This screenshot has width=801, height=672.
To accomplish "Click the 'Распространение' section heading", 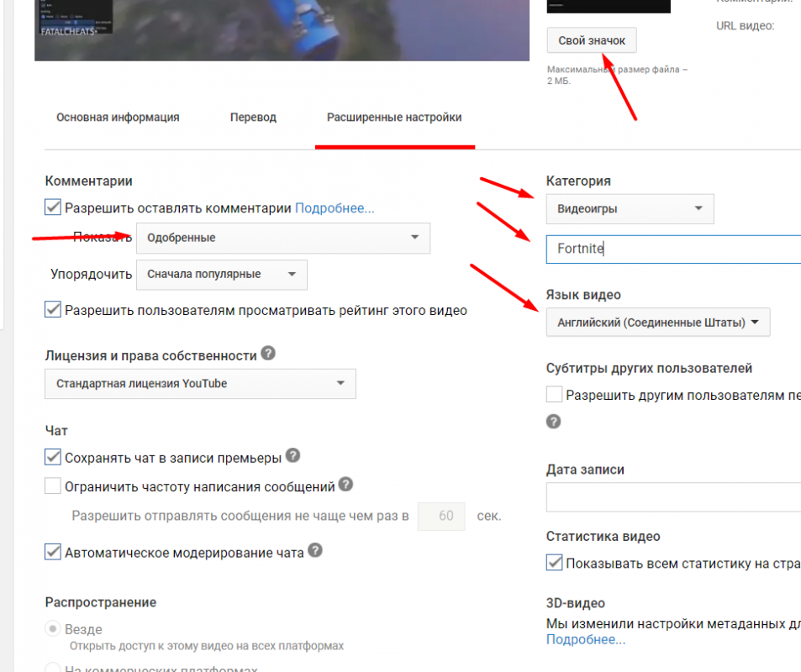I will pyautogui.click(x=101, y=602).
